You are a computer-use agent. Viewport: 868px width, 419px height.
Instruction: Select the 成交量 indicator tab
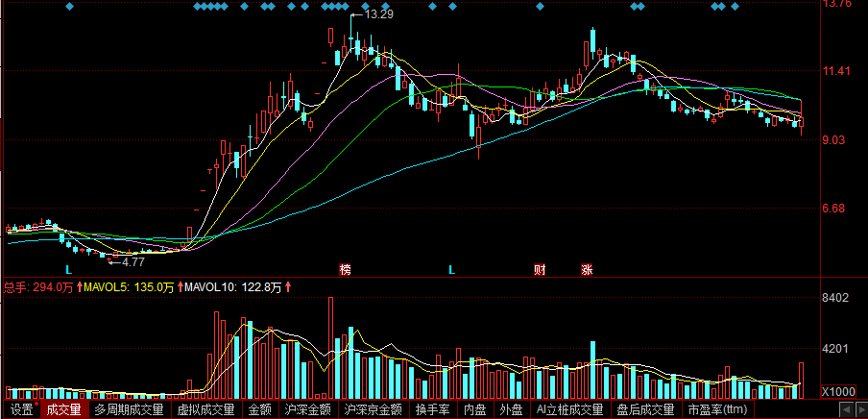point(63,410)
